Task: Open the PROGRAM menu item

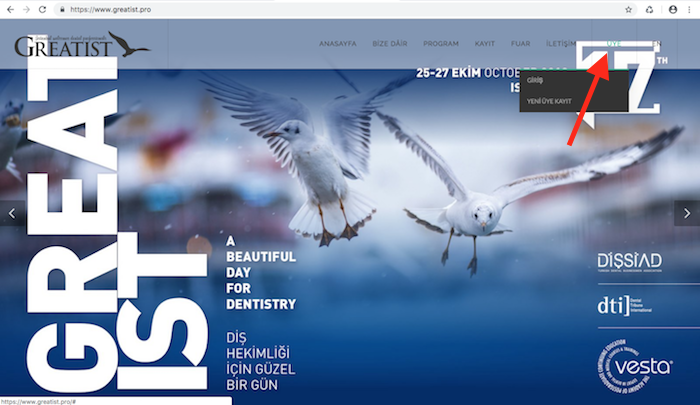Action: pyautogui.click(x=441, y=44)
